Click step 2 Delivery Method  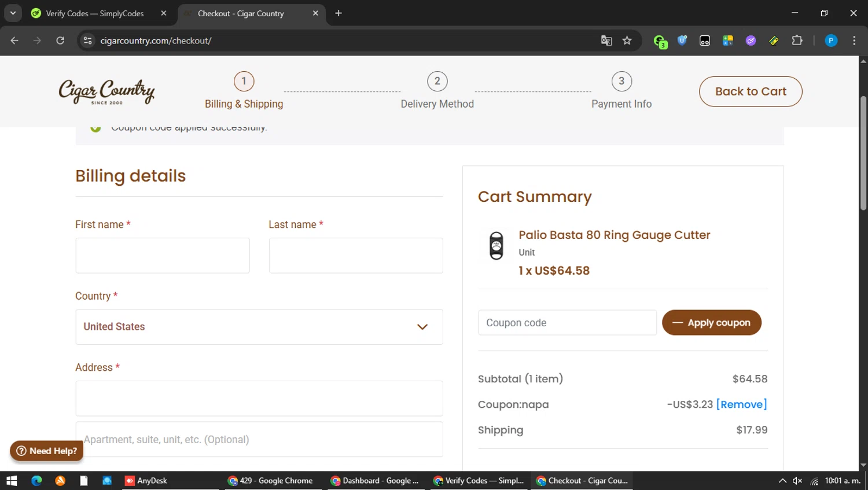click(x=437, y=91)
